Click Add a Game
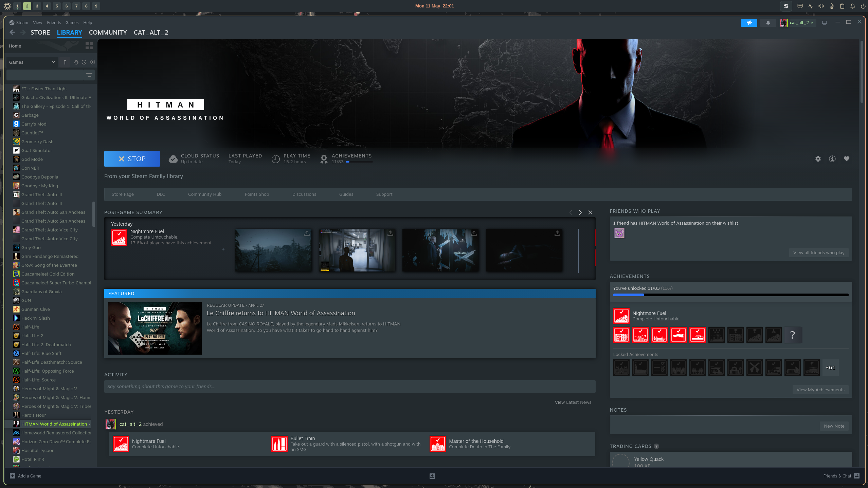The image size is (868, 488). 26,476
